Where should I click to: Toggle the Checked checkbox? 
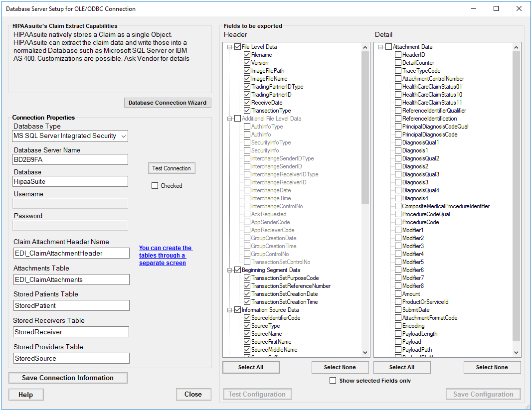pos(155,185)
